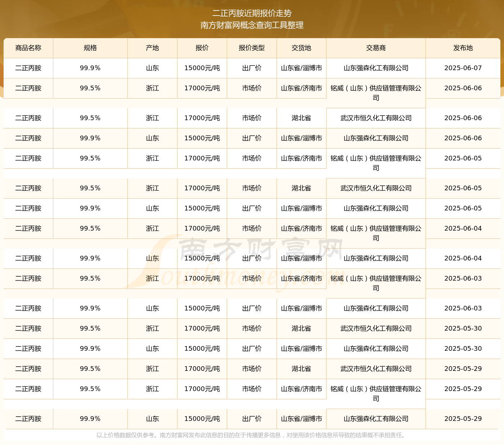This screenshot has width=504, height=445.
Task: Click the 2025-06-05 date in the 铭威 row
Action: 463,158
